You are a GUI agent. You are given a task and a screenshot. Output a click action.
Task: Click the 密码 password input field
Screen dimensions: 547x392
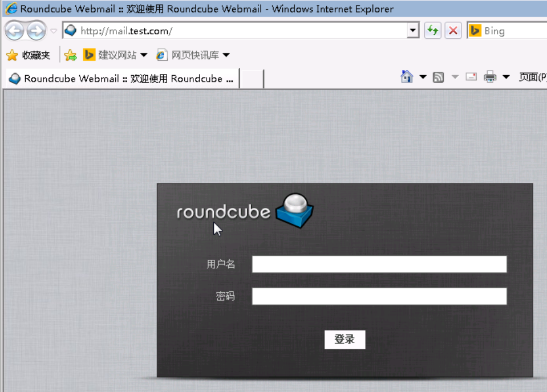click(x=379, y=296)
